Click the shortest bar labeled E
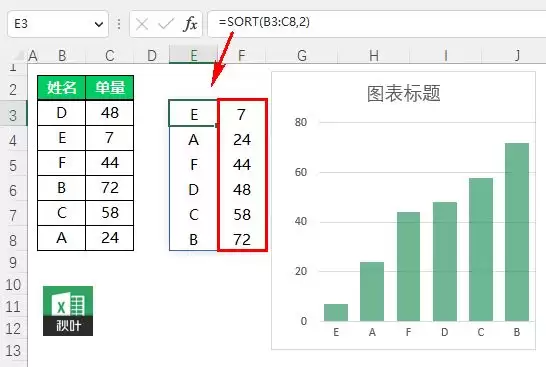The image size is (546, 367). pos(336,312)
